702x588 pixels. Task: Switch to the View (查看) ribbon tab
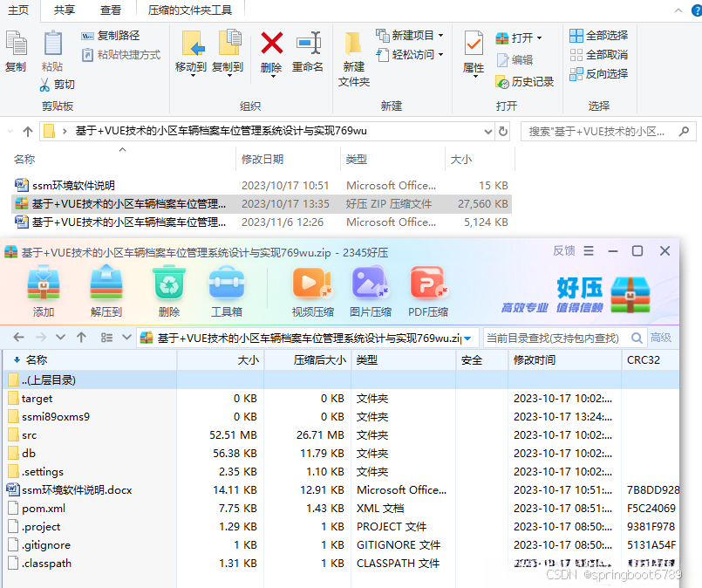[x=111, y=10]
